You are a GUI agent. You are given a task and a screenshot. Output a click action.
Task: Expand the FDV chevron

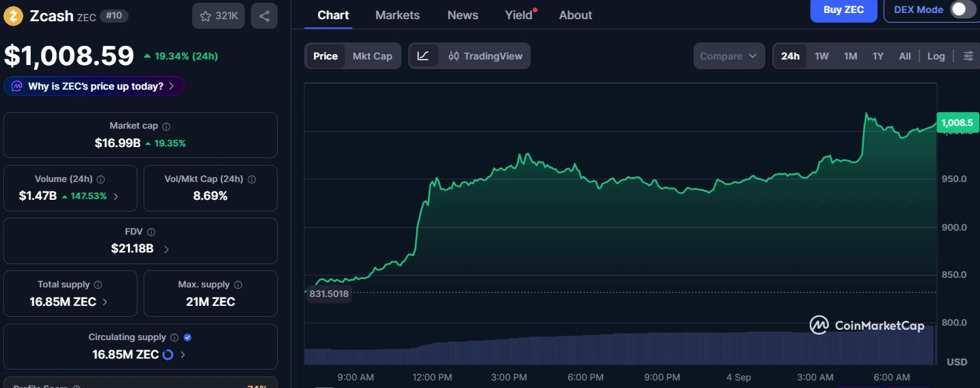click(x=166, y=249)
